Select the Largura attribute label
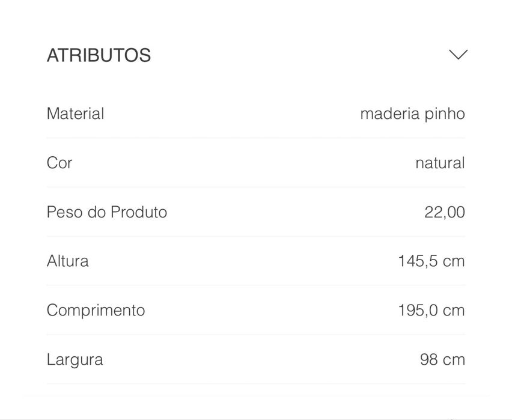 tap(75, 360)
